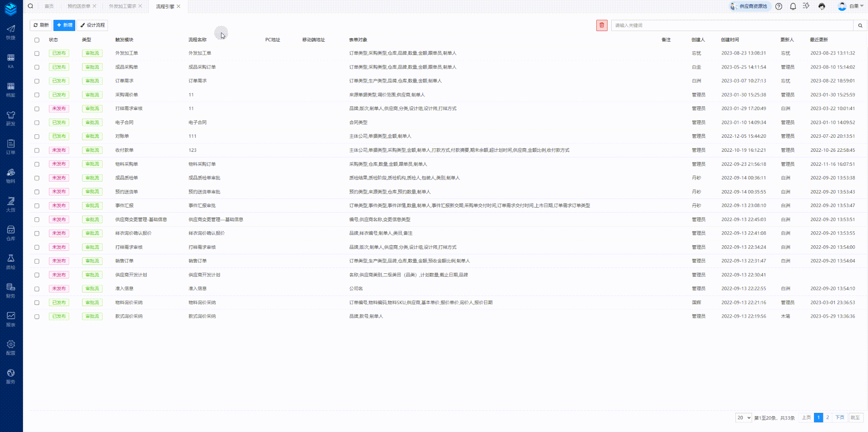Open the page size 20 dropdown
The height and width of the screenshot is (432, 868).
pos(743,418)
